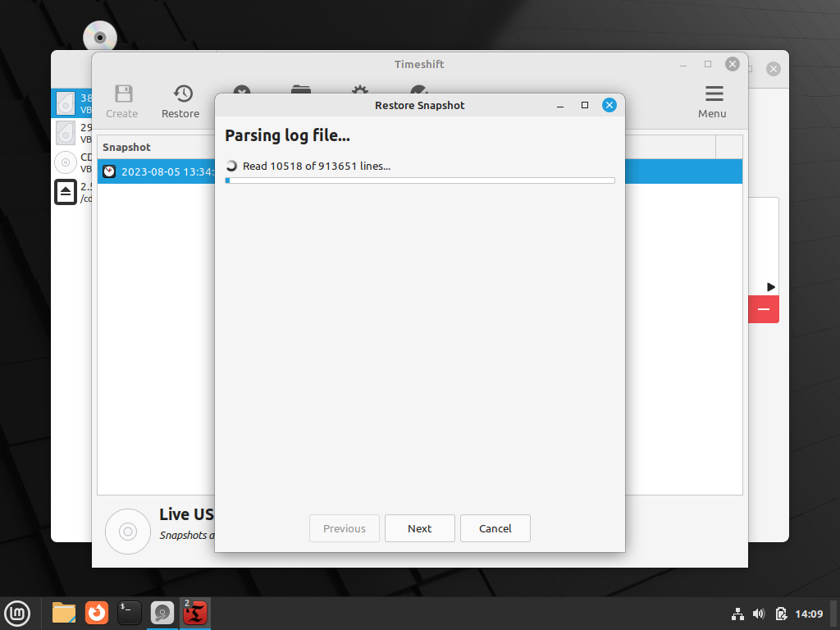Select the first hard disk in Disks sidebar

(x=72, y=103)
